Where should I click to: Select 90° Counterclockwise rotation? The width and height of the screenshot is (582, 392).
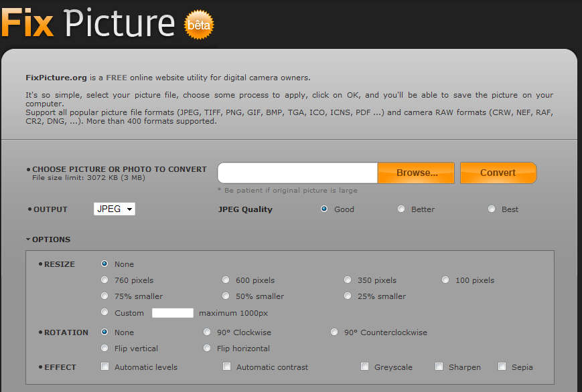(x=334, y=332)
